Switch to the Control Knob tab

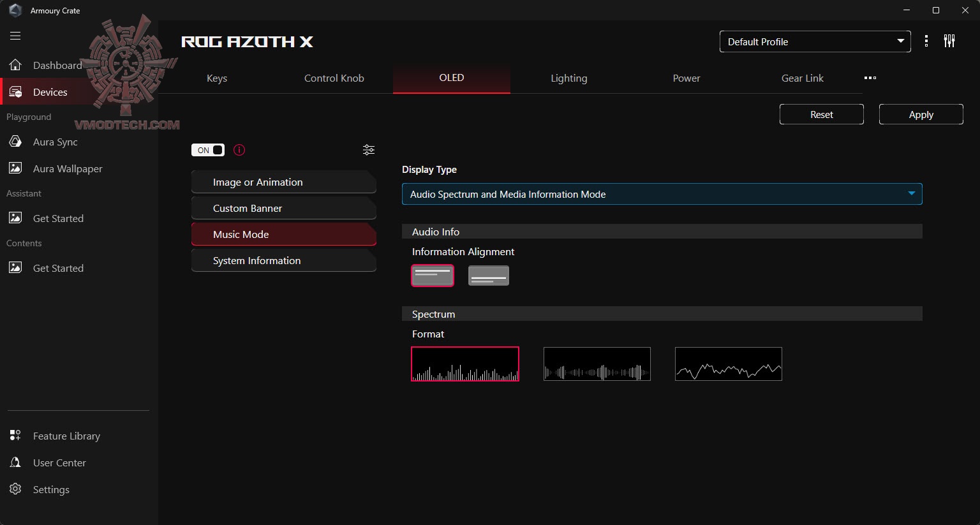point(334,78)
